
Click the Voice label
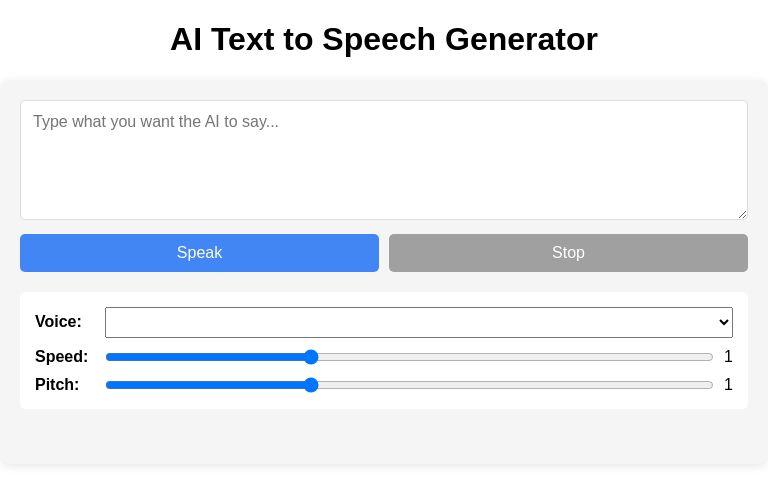pos(58,322)
